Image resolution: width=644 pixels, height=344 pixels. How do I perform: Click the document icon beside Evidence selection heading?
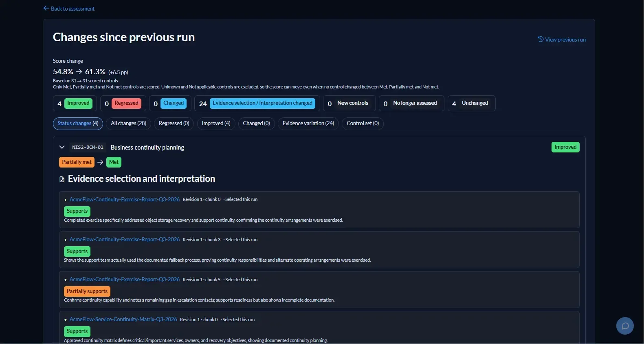tap(62, 179)
